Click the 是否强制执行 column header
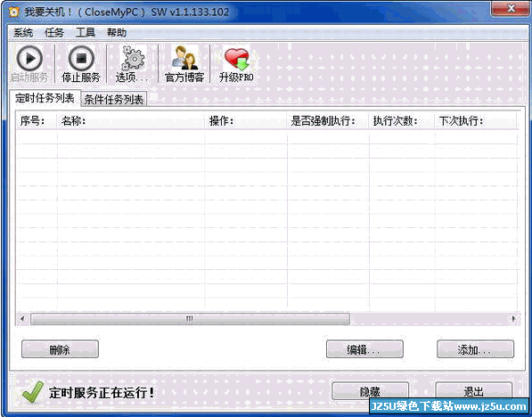Image resolution: width=532 pixels, height=417 pixels. click(x=328, y=121)
